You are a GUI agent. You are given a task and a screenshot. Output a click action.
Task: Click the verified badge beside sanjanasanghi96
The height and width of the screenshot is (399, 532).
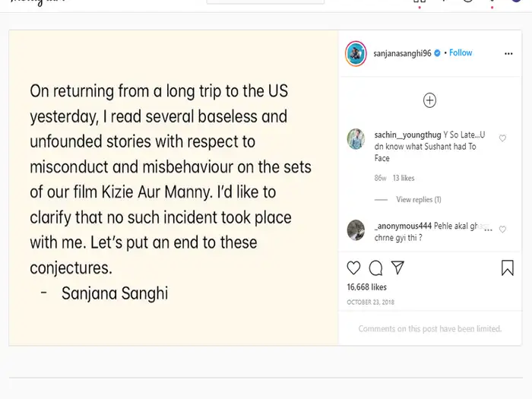437,53
